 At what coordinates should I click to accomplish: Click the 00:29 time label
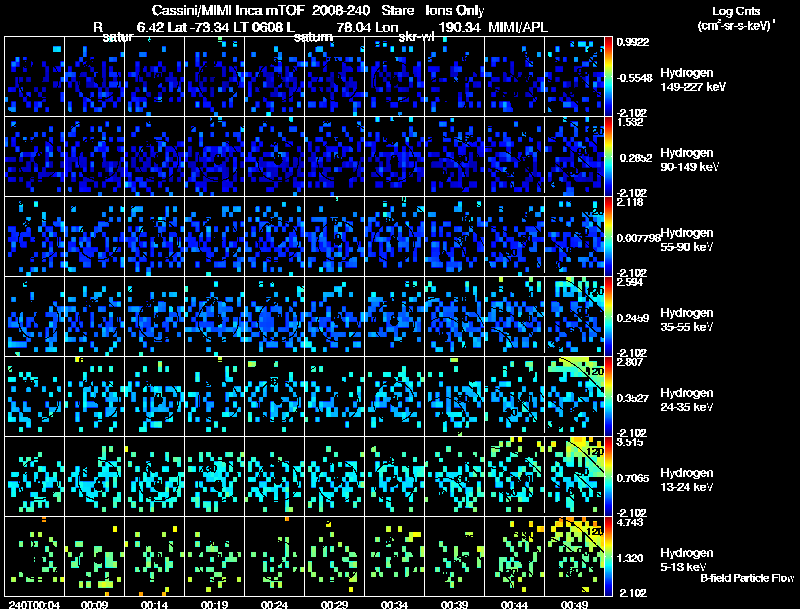[334, 604]
